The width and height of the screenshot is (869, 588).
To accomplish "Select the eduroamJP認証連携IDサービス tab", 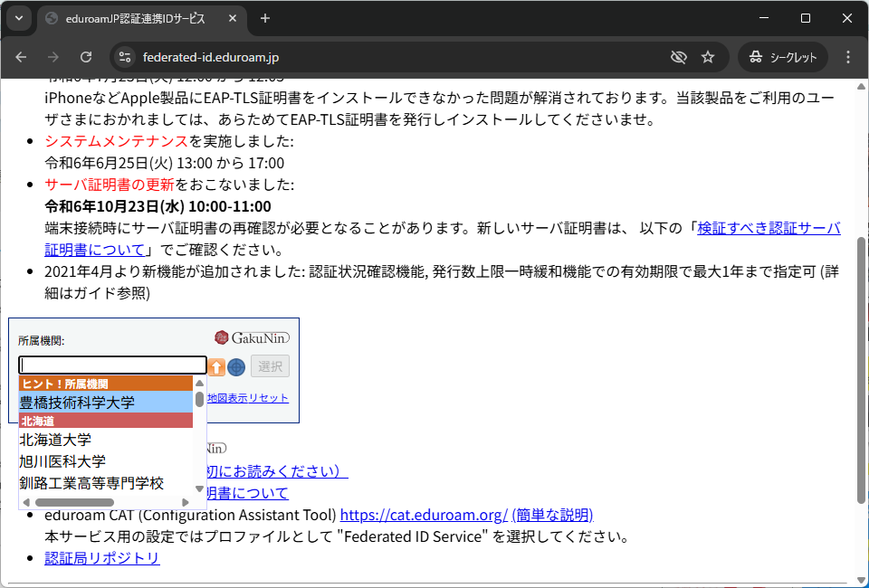I will click(136, 18).
